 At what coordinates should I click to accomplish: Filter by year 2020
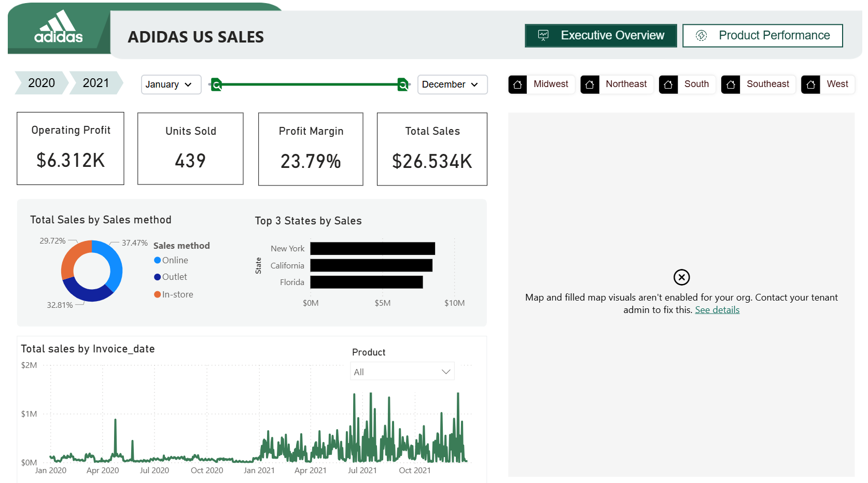pos(41,83)
